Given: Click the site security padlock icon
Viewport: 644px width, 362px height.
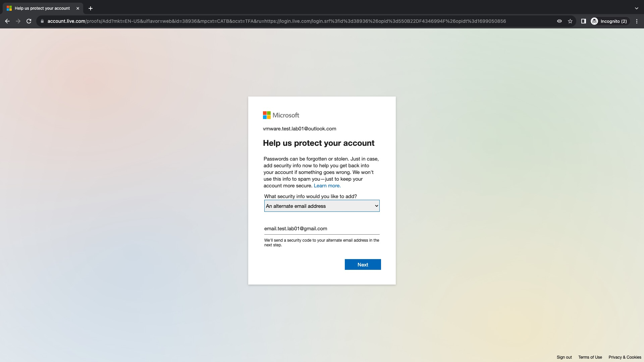Looking at the screenshot, I should (x=42, y=21).
